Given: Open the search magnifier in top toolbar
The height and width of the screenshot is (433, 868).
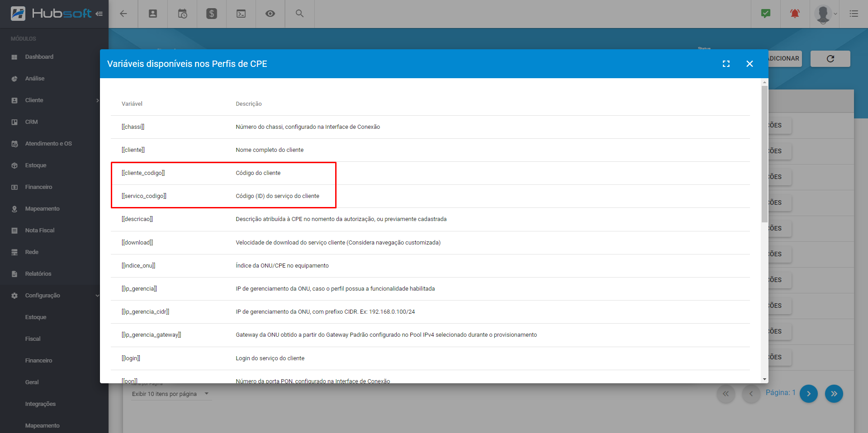Looking at the screenshot, I should [299, 14].
